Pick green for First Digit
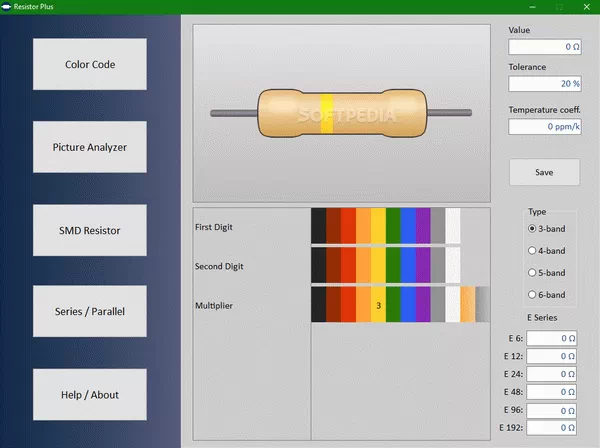 pos(393,226)
